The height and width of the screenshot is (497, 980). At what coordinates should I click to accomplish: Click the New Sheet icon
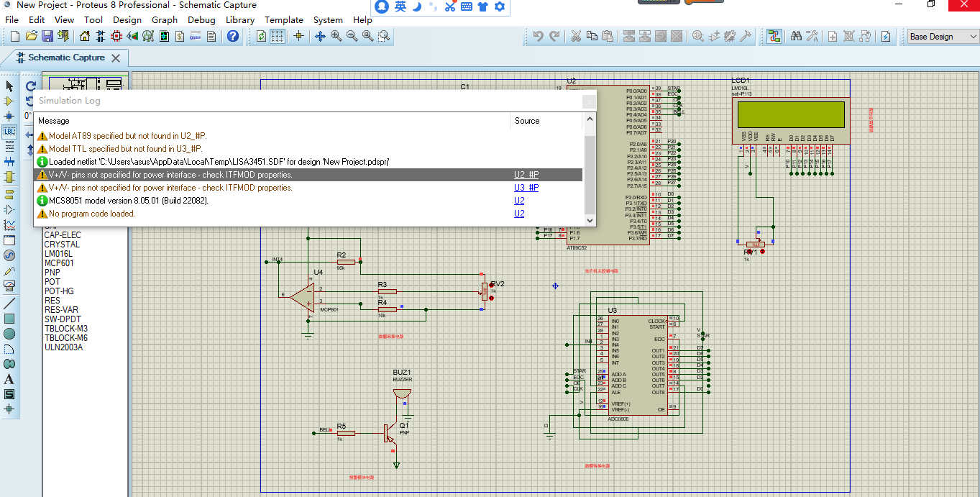833,36
